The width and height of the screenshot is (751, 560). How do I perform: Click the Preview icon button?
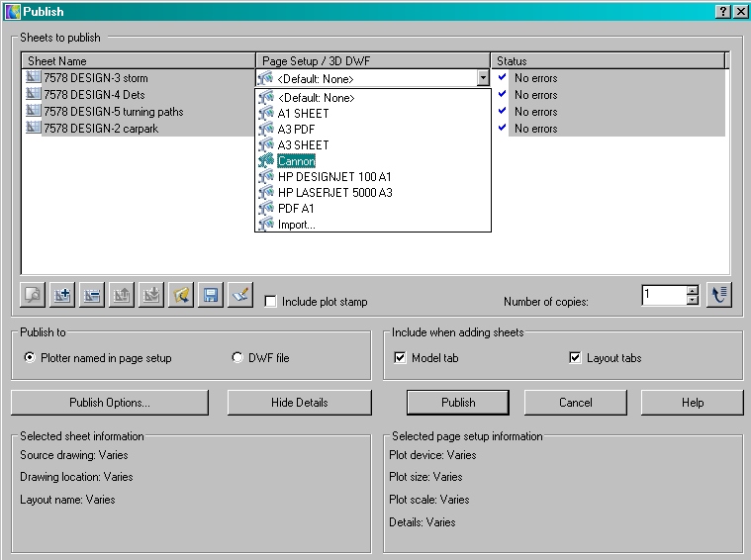point(34,295)
